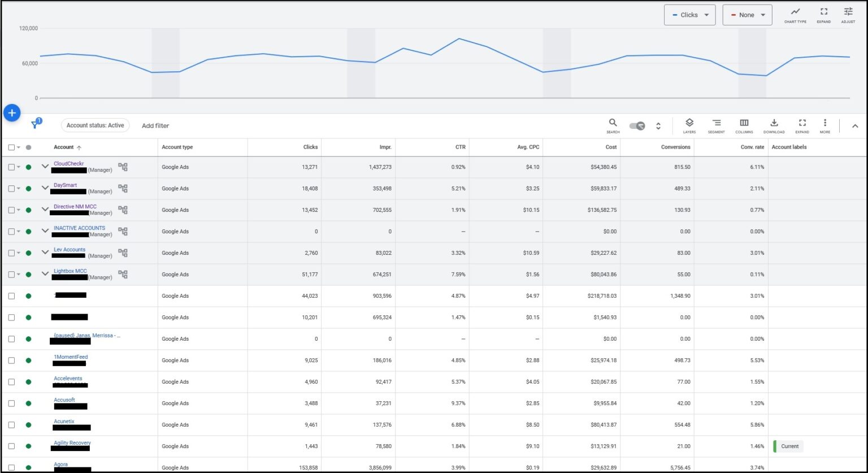
Task: Open the Segment options
Action: click(x=716, y=125)
